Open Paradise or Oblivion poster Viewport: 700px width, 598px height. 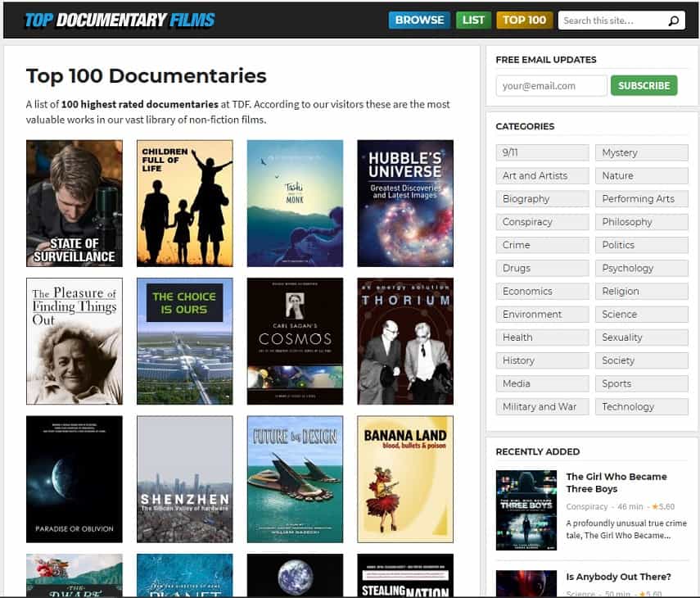(x=75, y=479)
